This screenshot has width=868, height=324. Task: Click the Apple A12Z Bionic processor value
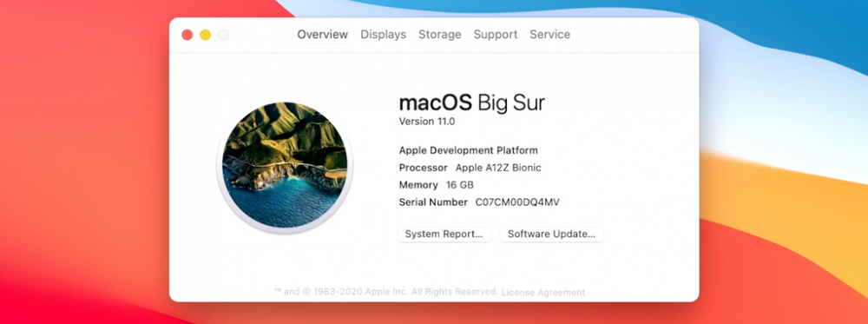pyautogui.click(x=498, y=168)
